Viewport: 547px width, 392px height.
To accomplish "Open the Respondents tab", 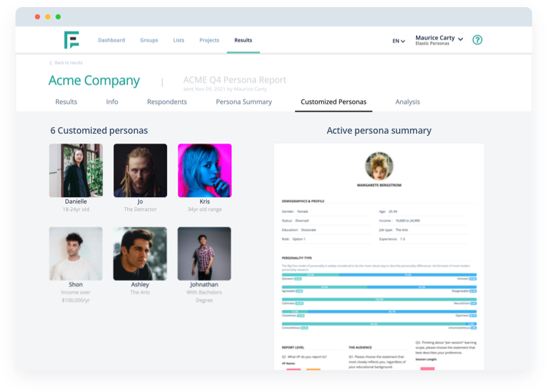I will [x=167, y=102].
